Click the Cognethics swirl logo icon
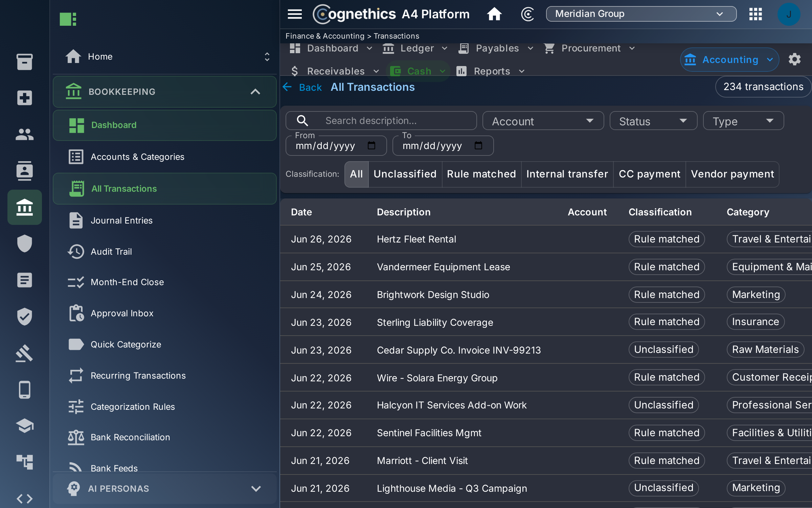812x508 pixels. [x=527, y=14]
